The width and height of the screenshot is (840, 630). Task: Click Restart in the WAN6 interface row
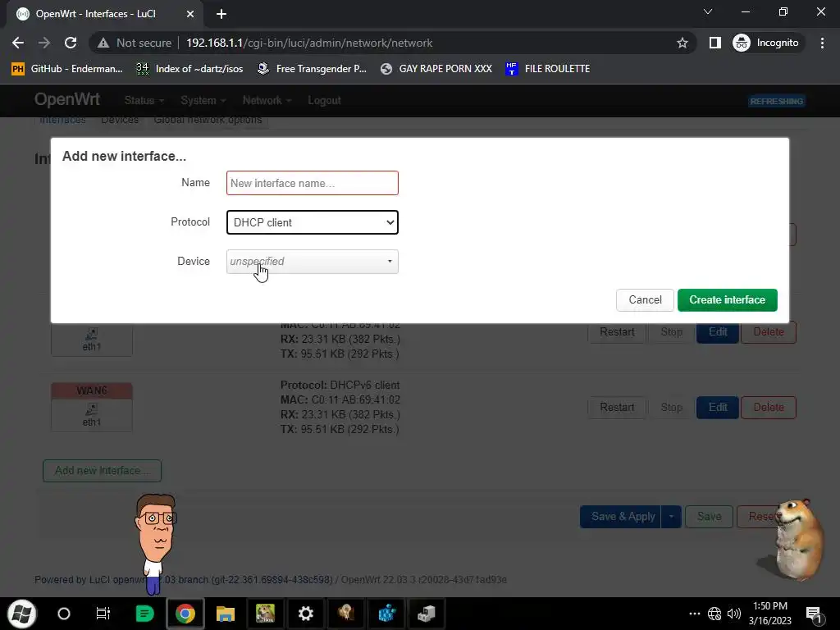tap(617, 407)
